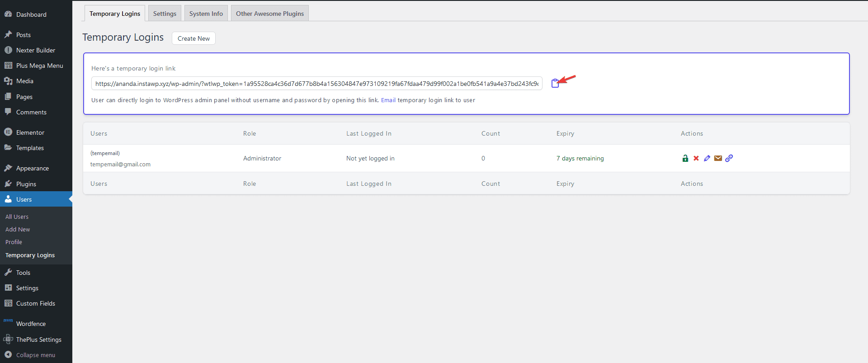This screenshot has width=868, height=363.
Task: Go to All Users in the submenu
Action: click(17, 217)
